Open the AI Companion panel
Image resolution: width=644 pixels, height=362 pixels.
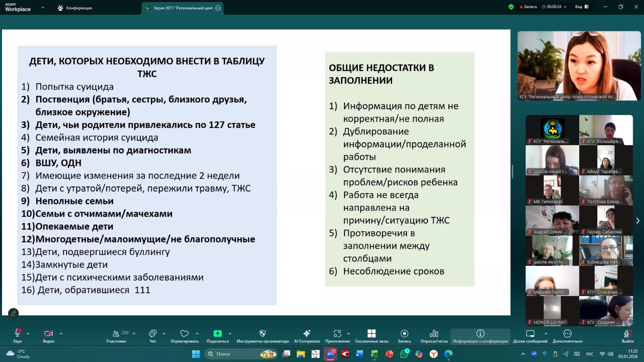pos(307,335)
